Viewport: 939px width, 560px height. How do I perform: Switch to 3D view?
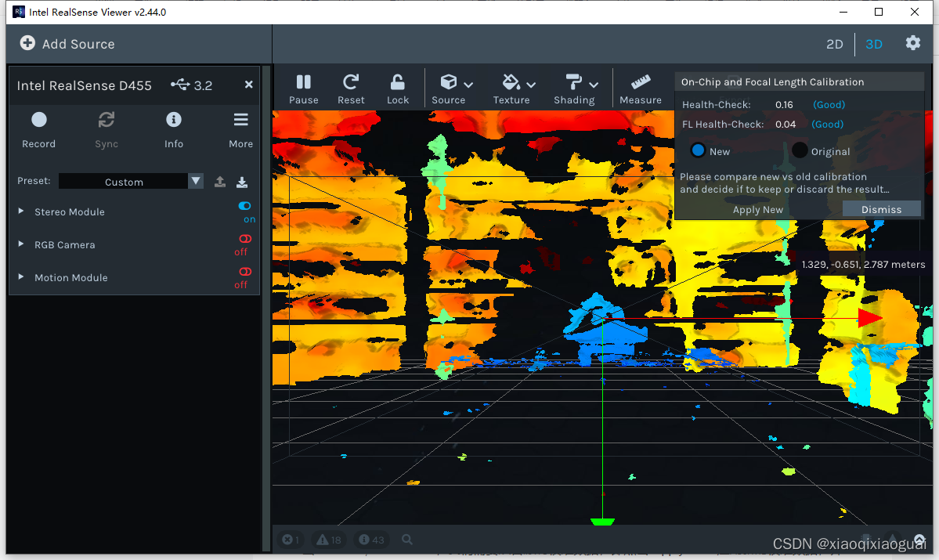pos(874,44)
